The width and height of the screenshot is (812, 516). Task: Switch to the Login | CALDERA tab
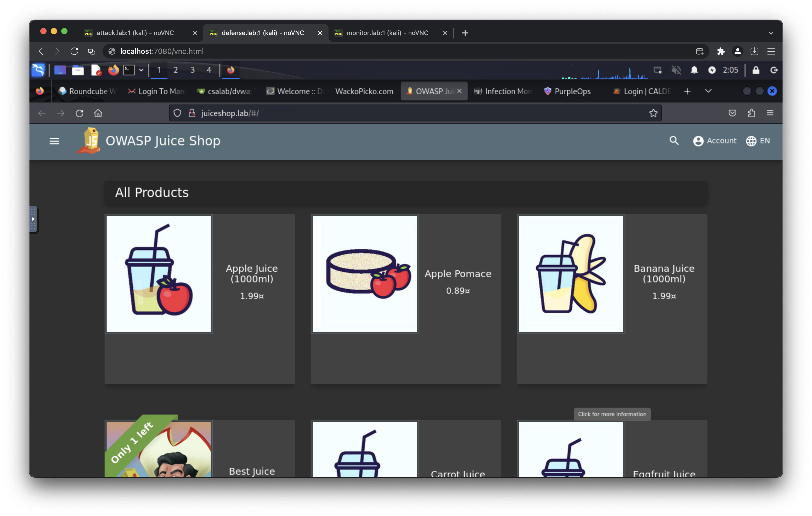642,91
